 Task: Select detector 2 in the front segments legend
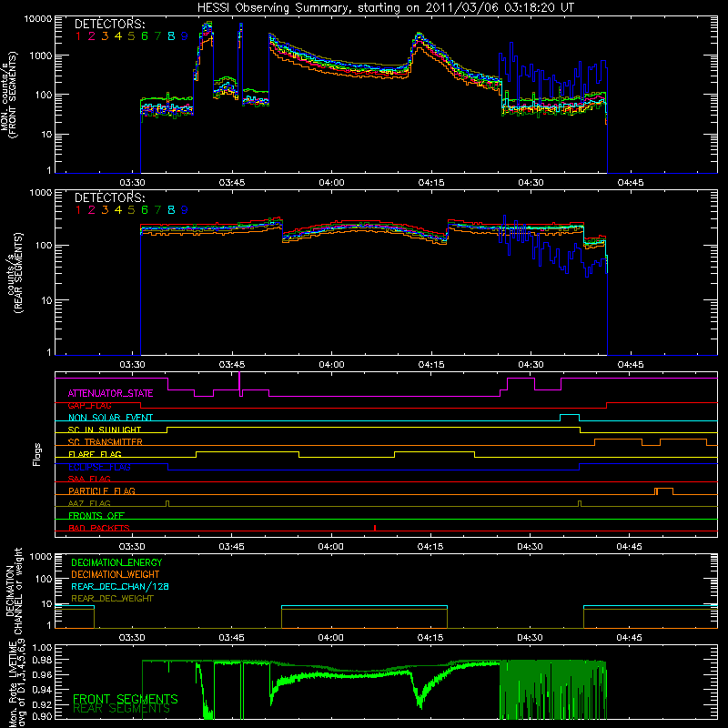tap(92, 36)
